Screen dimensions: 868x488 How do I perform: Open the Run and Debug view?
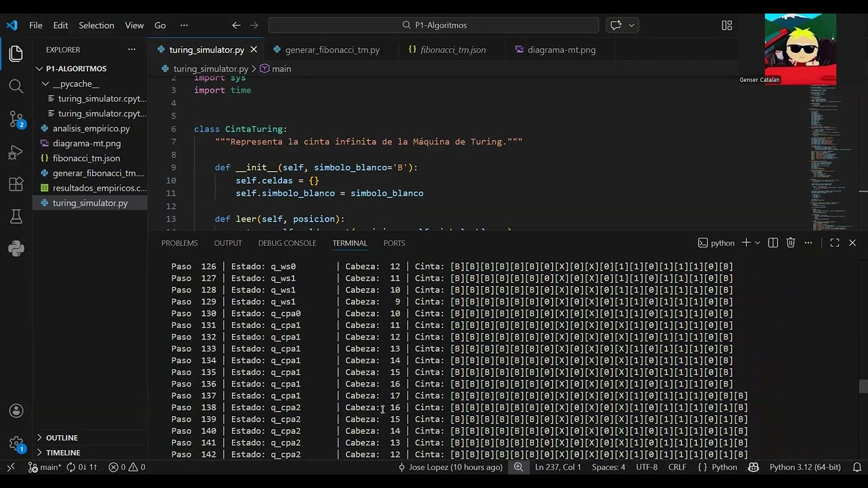[x=16, y=152]
